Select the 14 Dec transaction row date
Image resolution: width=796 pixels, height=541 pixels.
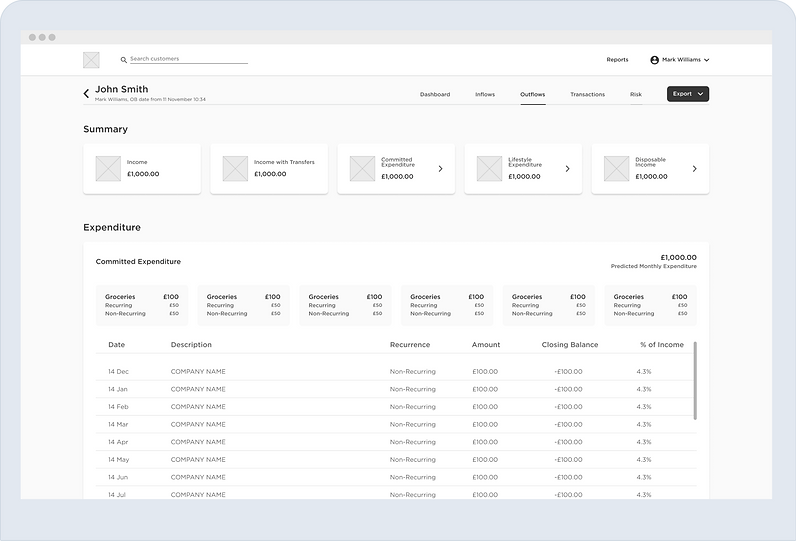(x=118, y=371)
